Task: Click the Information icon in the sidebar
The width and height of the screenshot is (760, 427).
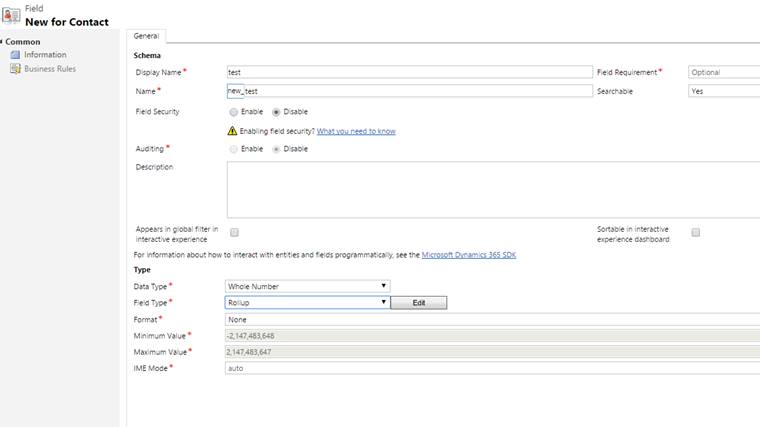Action: [x=15, y=55]
